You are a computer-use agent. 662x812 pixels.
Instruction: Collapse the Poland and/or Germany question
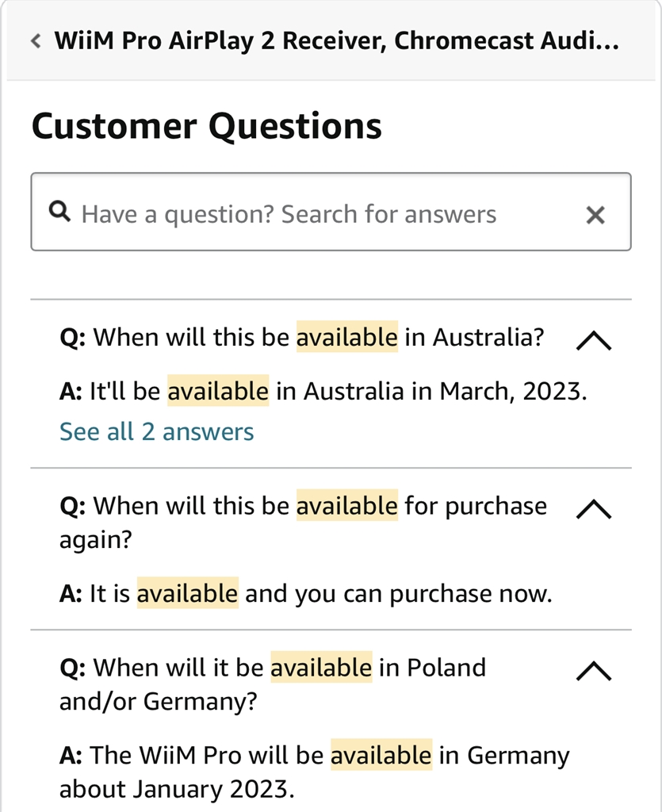(594, 671)
